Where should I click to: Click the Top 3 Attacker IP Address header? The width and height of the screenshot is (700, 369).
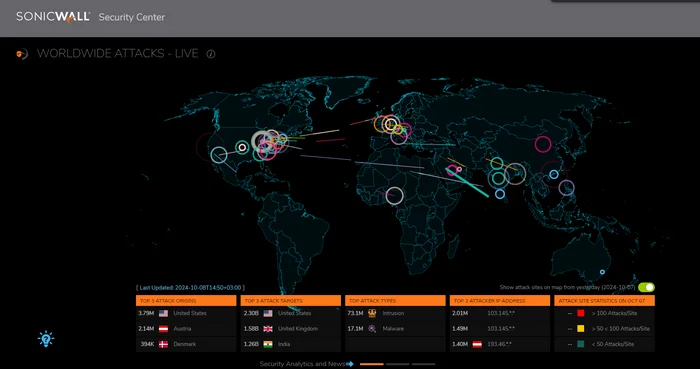tap(500, 301)
